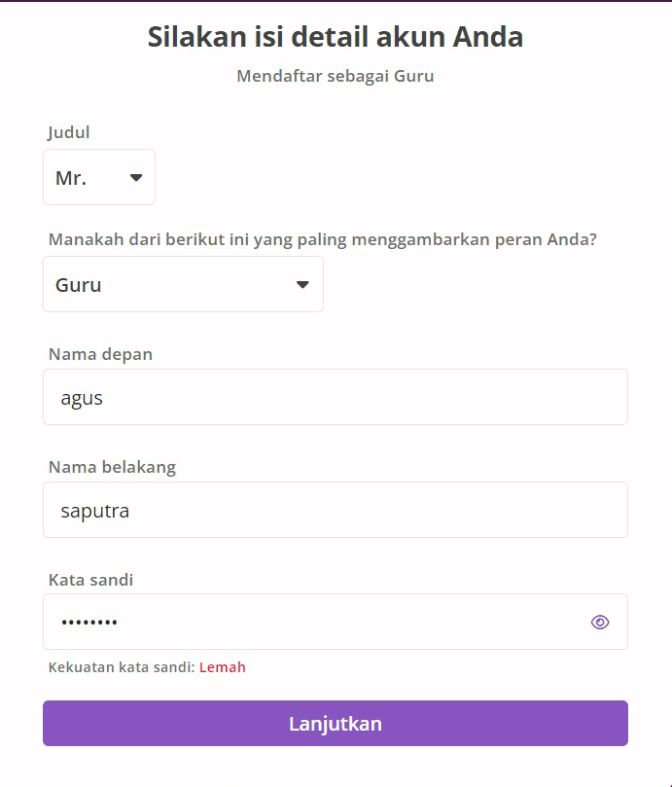Click the Nama depan label

click(100, 354)
